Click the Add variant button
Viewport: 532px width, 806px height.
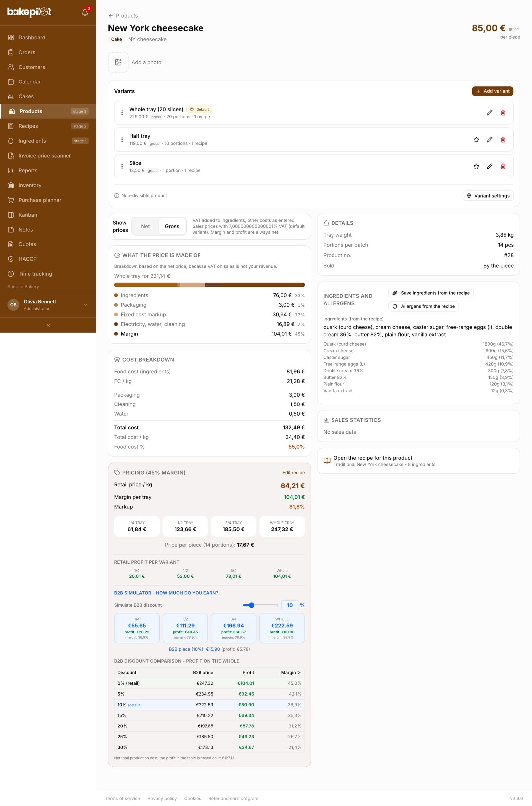tap(492, 91)
